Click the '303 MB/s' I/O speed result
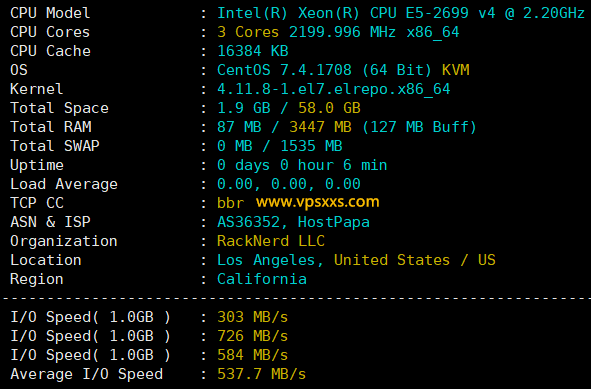This screenshot has width=591, height=389. [253, 317]
